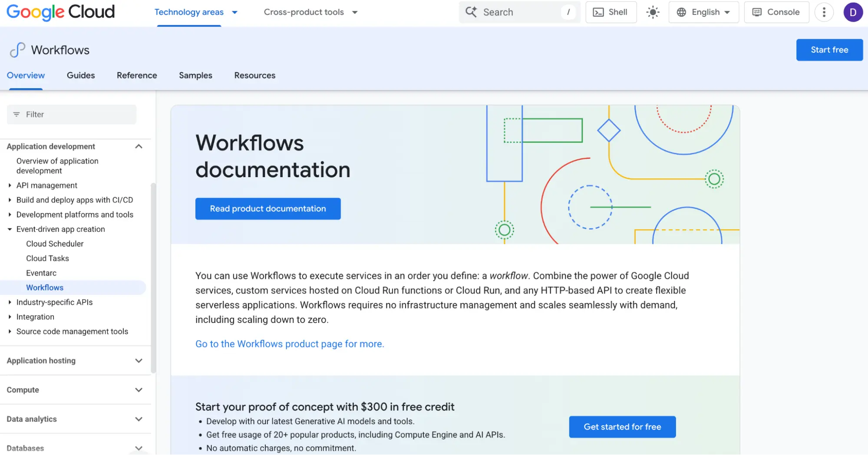Image resolution: width=868 pixels, height=455 pixels.
Task: Click the slash shortcut badge in search
Action: [x=568, y=12]
